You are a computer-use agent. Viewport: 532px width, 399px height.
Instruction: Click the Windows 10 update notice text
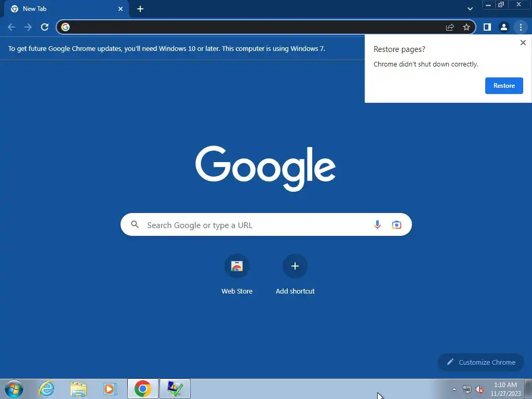coord(167,48)
